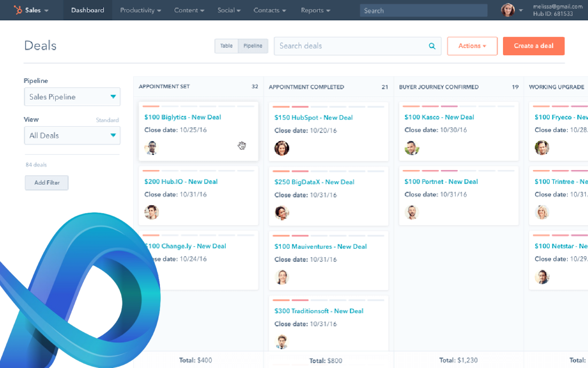The height and width of the screenshot is (368, 588).
Task: Open the $100 Trintree deal link
Action: coord(561,182)
